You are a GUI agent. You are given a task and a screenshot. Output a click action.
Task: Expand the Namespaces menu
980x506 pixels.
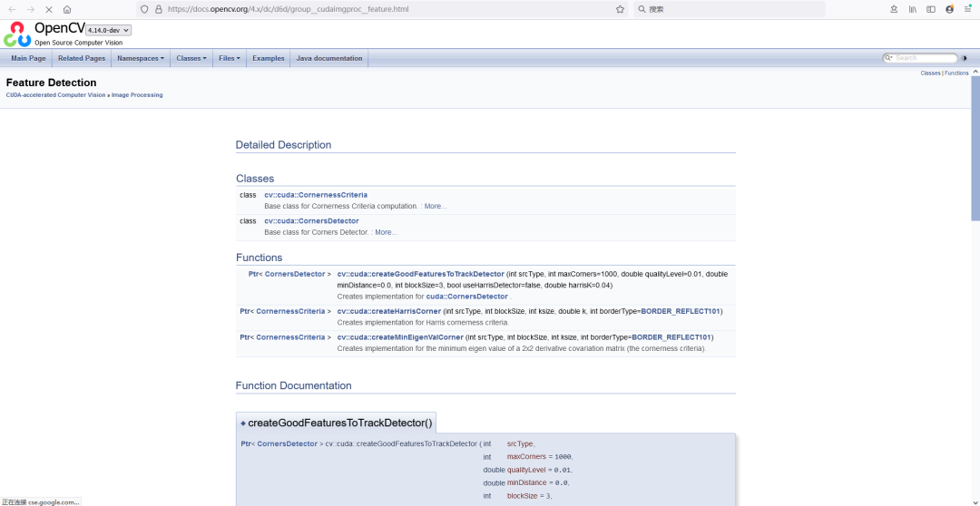point(141,58)
